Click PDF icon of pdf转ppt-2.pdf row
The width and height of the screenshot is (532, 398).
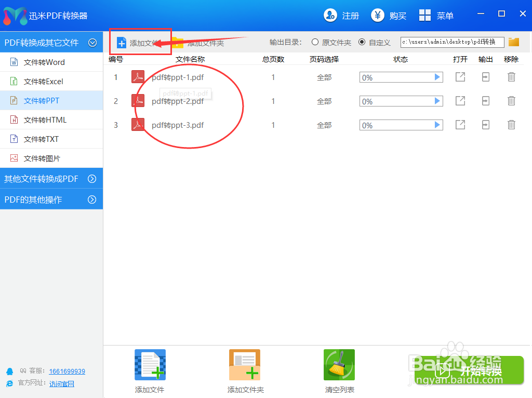[x=138, y=101]
